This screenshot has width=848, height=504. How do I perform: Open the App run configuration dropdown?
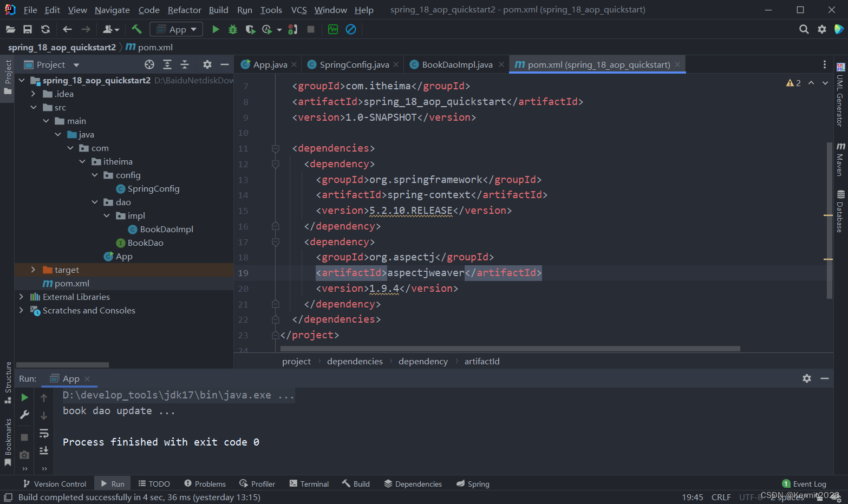click(x=177, y=29)
